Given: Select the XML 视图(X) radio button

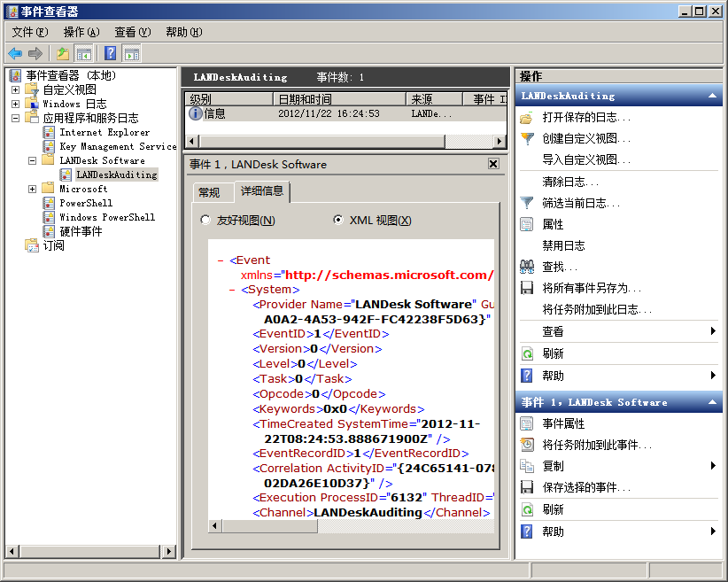Looking at the screenshot, I should (338, 220).
